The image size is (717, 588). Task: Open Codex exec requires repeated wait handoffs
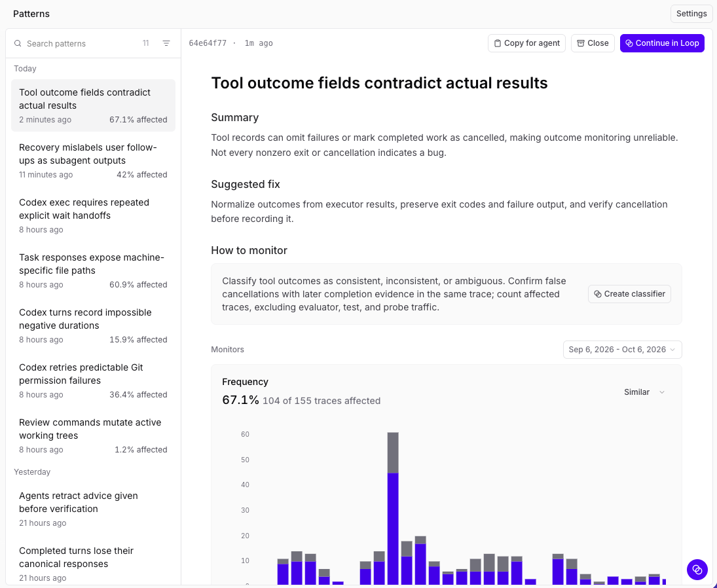tap(93, 215)
